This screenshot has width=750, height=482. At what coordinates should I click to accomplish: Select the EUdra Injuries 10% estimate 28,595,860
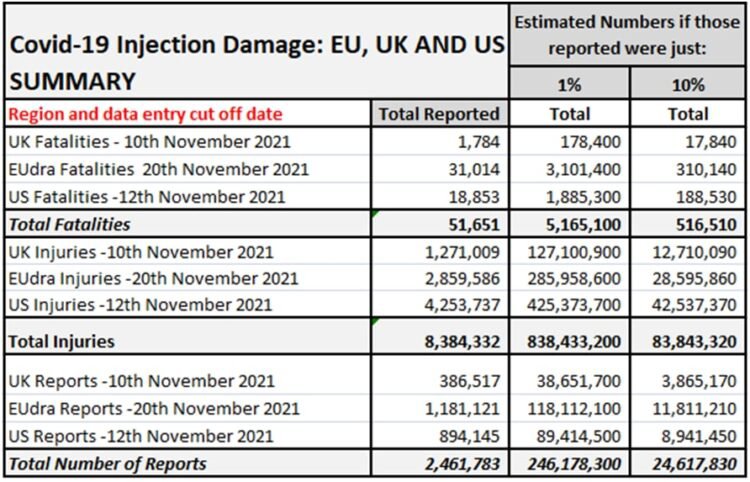[x=690, y=279]
